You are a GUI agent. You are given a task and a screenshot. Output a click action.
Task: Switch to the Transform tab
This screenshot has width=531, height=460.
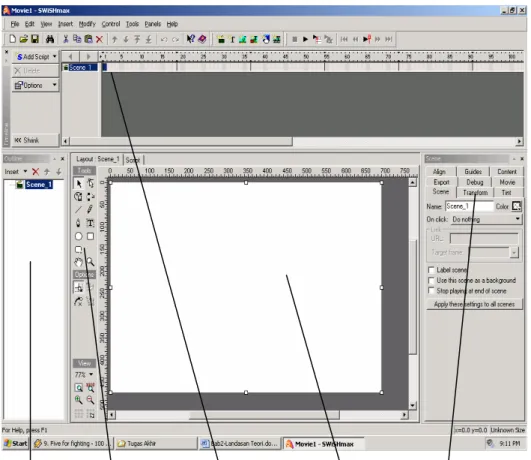coord(475,192)
